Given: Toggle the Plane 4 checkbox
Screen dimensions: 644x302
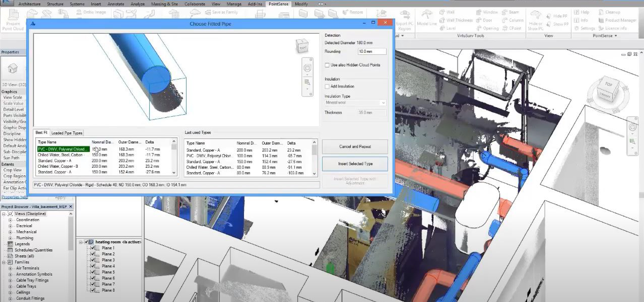Looking at the screenshot, I should click(93, 266).
